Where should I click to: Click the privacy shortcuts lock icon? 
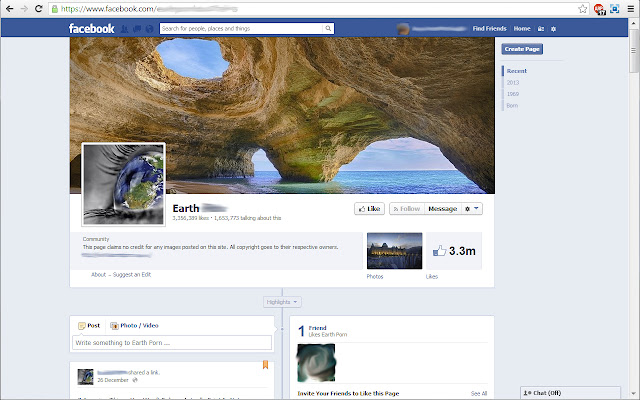point(541,29)
